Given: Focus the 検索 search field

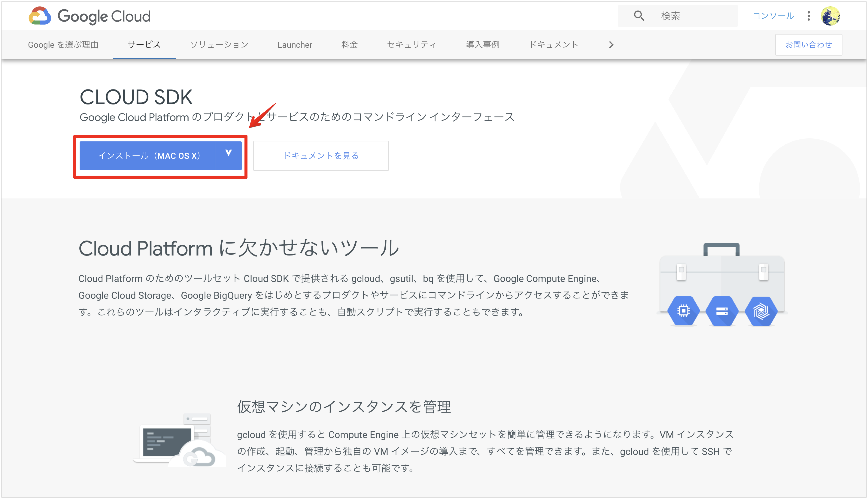Looking at the screenshot, I should point(677,16).
